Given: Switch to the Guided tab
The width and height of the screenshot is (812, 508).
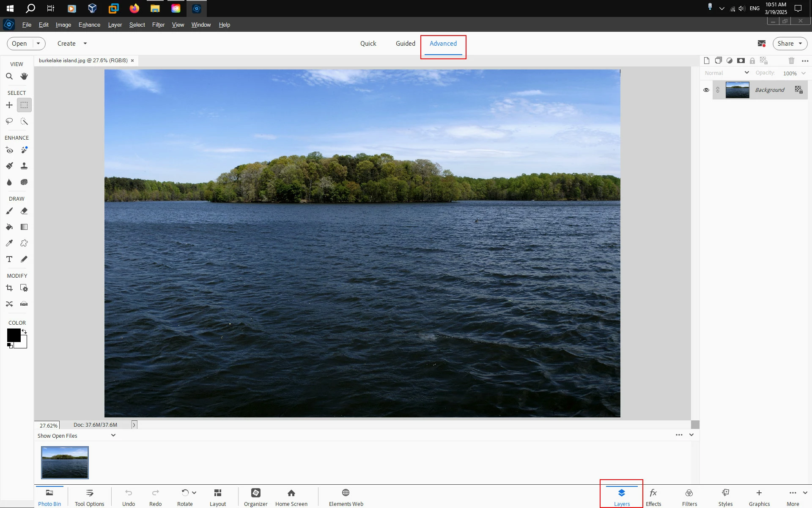Looking at the screenshot, I should [405, 43].
